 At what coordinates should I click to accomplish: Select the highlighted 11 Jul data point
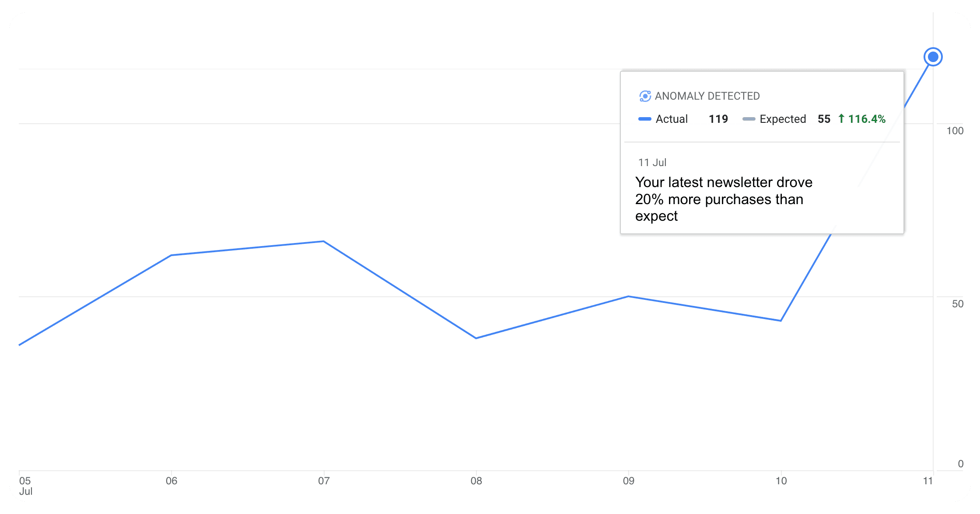point(933,57)
